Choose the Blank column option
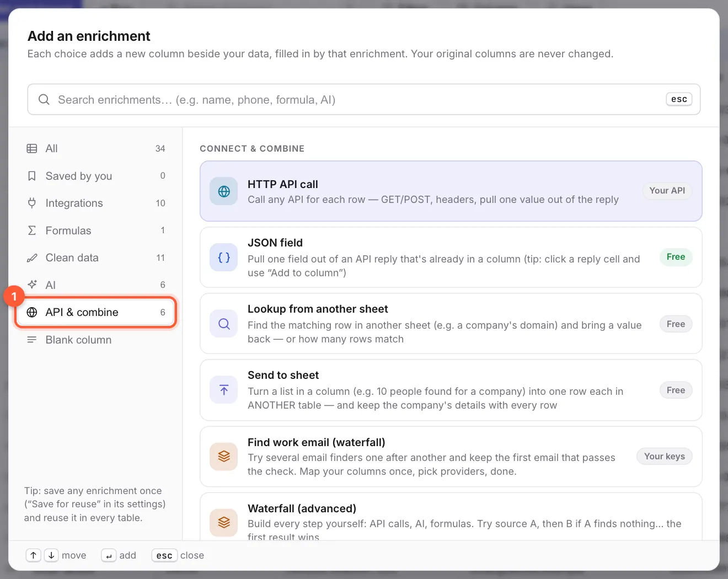 [96, 340]
